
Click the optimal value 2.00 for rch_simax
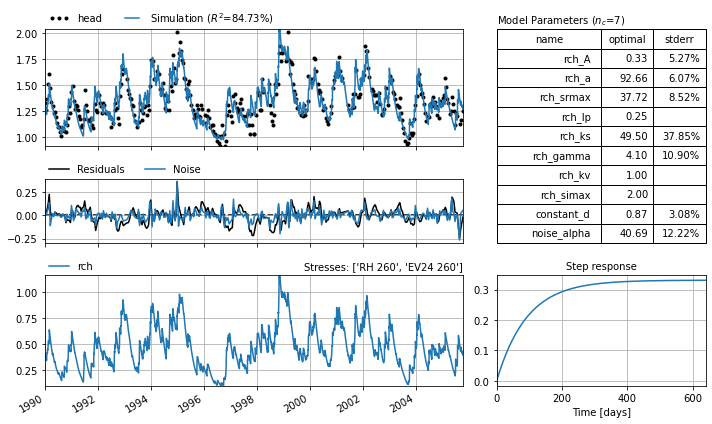pos(636,194)
